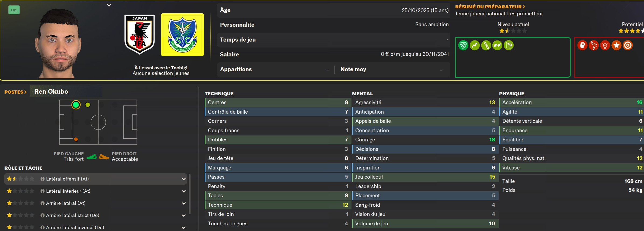Click the Tochigi Soccer Club badge
Screen dimensions: 644x231
(x=182, y=35)
